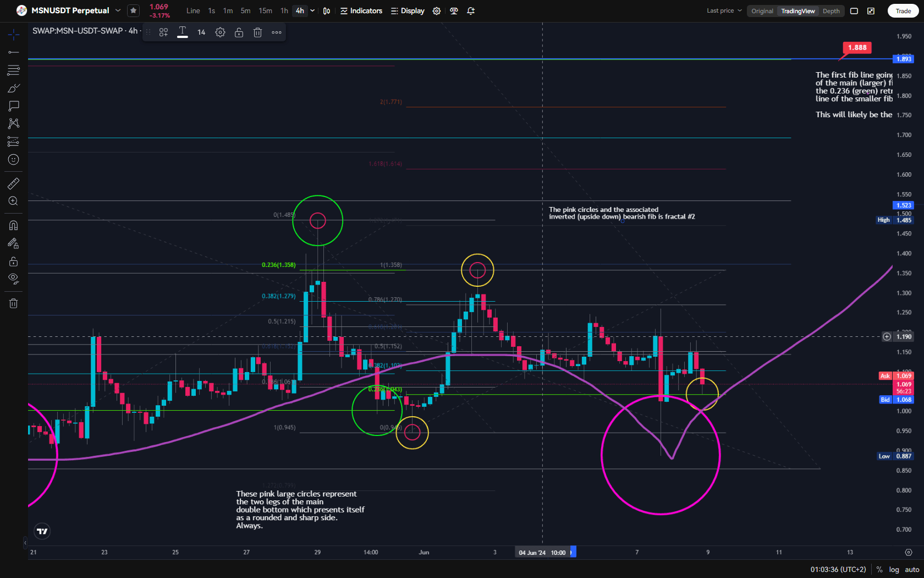Switch to Original chart view
Viewport: 924px width, 578px height.
(x=762, y=11)
